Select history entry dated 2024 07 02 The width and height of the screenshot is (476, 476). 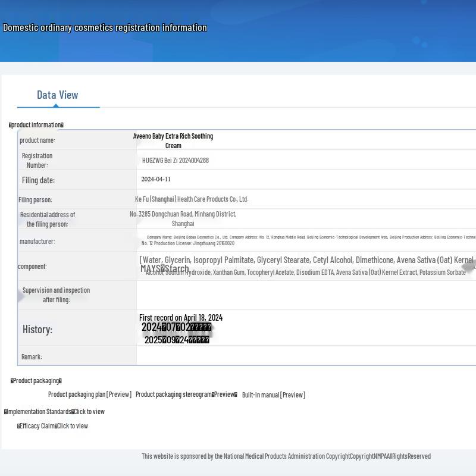tap(176, 327)
